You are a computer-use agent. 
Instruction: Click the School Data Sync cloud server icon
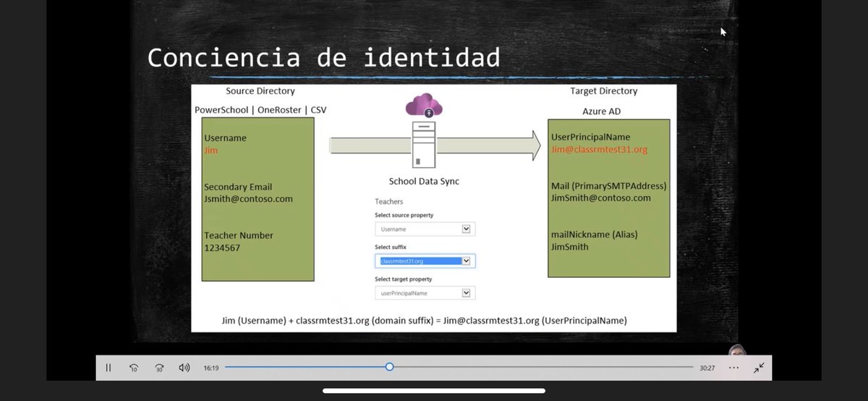pyautogui.click(x=424, y=132)
